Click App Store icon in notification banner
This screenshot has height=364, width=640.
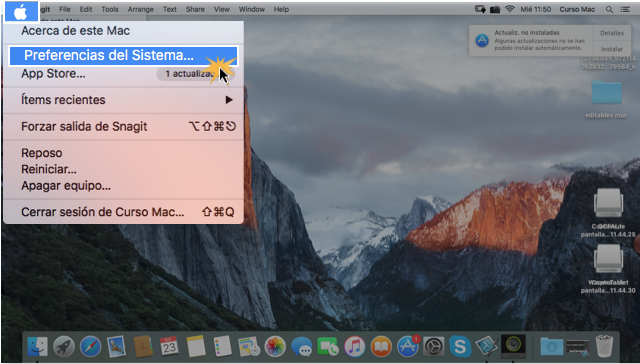(x=482, y=40)
